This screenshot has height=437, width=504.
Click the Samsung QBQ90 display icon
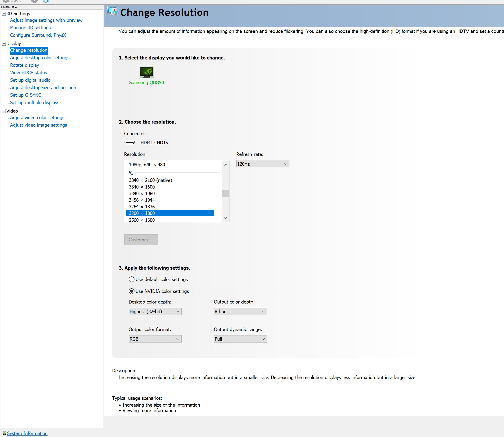point(147,72)
